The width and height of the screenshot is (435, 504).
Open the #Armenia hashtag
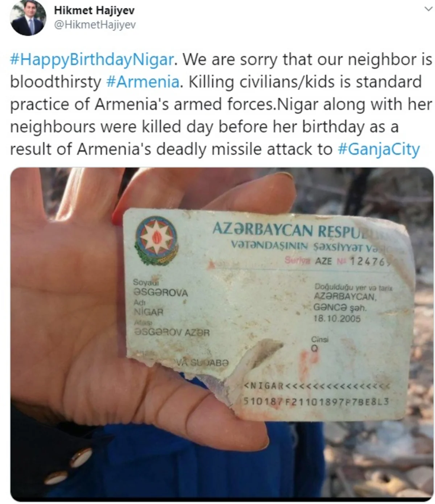coord(143,82)
